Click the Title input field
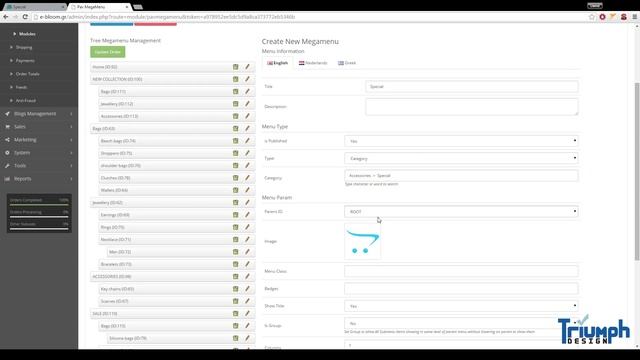This screenshot has height=360, width=640. coord(472,87)
